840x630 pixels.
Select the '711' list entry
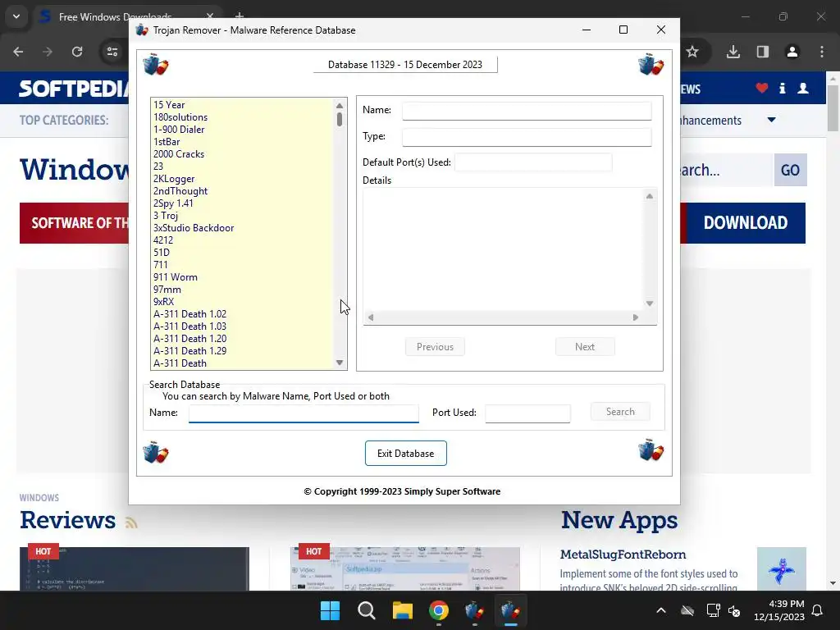161,265
